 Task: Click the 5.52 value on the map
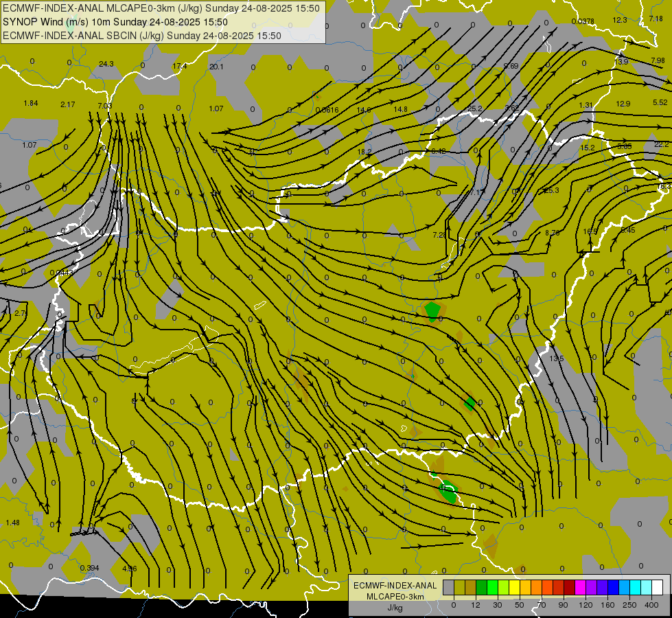pyautogui.click(x=660, y=102)
